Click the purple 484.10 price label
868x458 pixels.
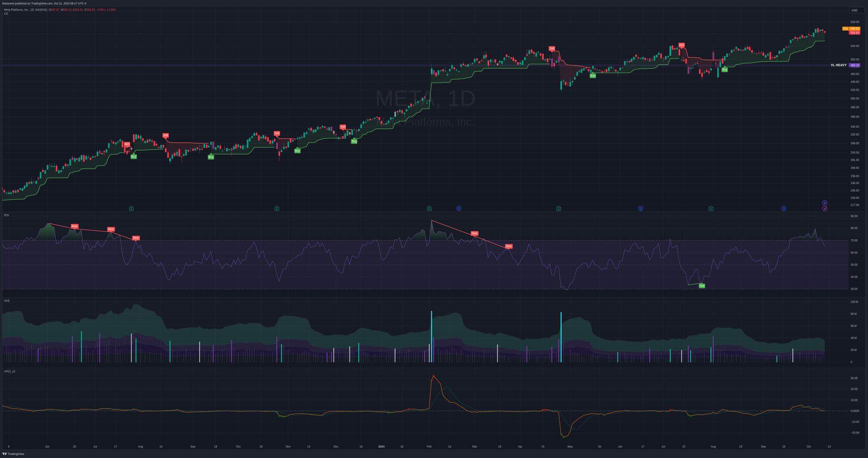(x=855, y=65)
